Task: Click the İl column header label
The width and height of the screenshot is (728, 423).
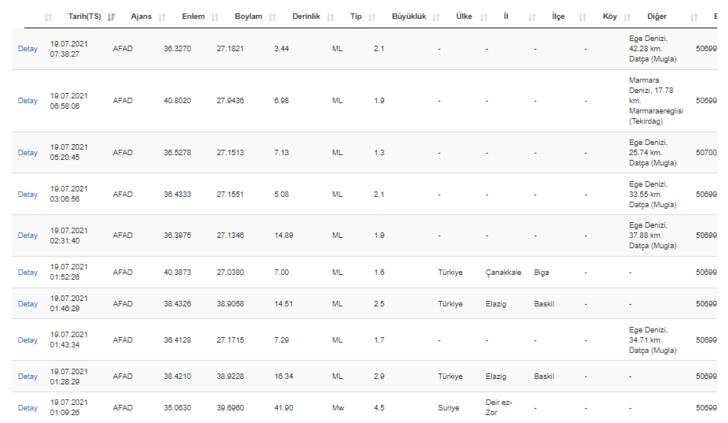Action: [507, 18]
